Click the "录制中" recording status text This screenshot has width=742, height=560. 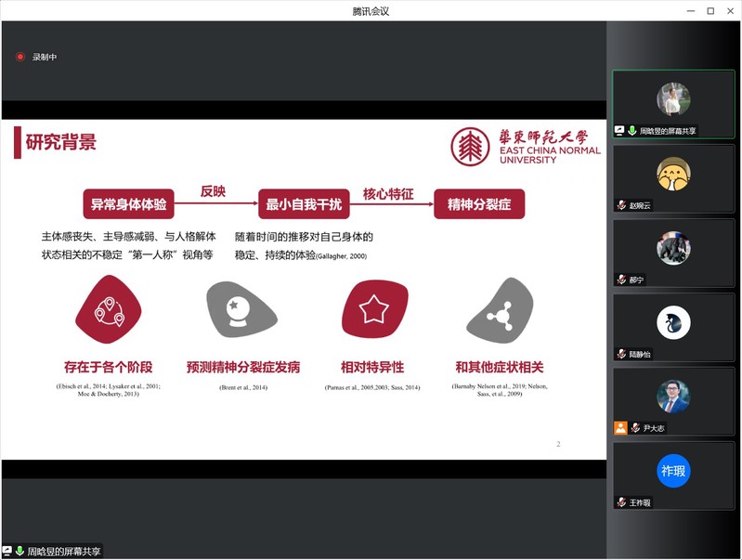[x=45, y=58]
